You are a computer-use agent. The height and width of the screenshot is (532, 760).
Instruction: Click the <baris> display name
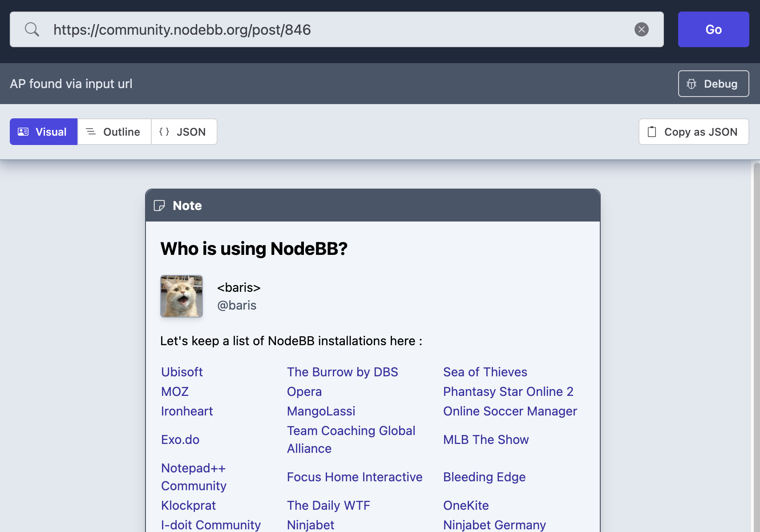[239, 287]
